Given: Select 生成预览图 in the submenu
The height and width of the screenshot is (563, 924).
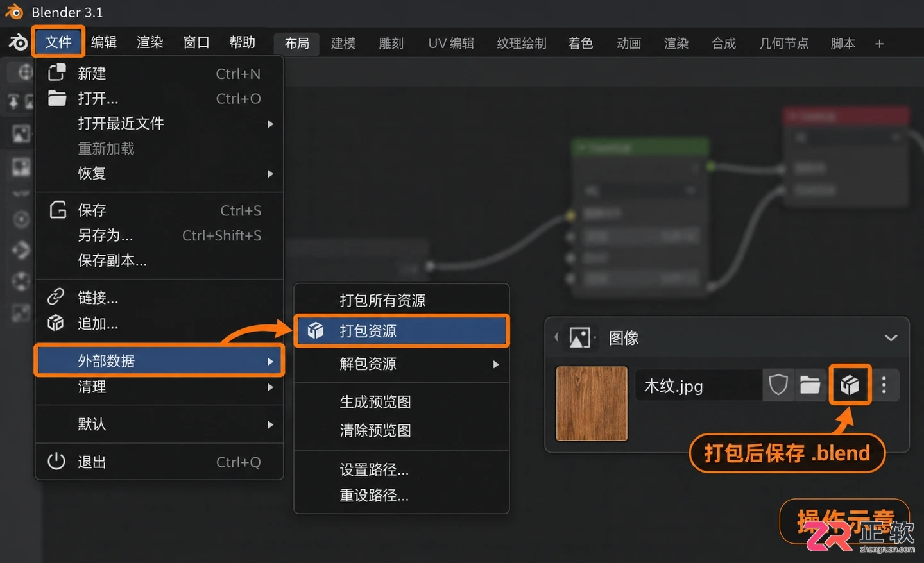Looking at the screenshot, I should 401,402.
